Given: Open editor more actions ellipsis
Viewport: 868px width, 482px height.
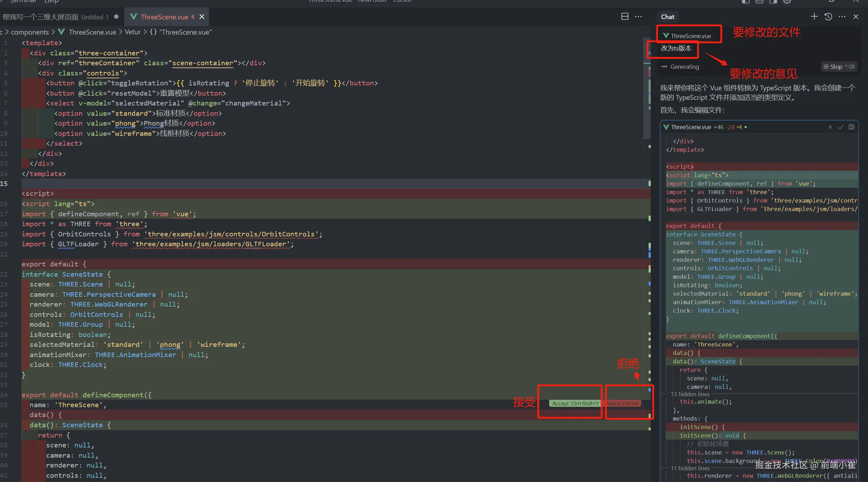Looking at the screenshot, I should point(638,17).
